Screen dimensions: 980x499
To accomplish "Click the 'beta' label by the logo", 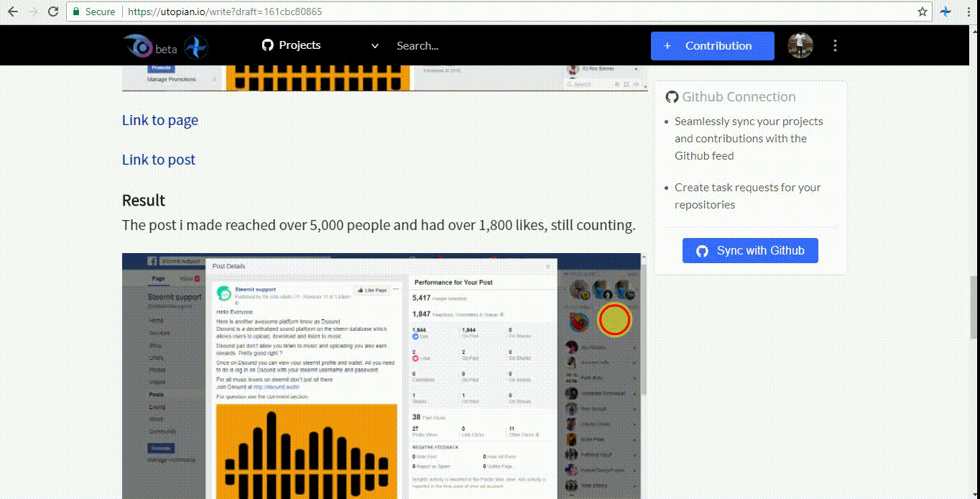I will click(x=166, y=50).
